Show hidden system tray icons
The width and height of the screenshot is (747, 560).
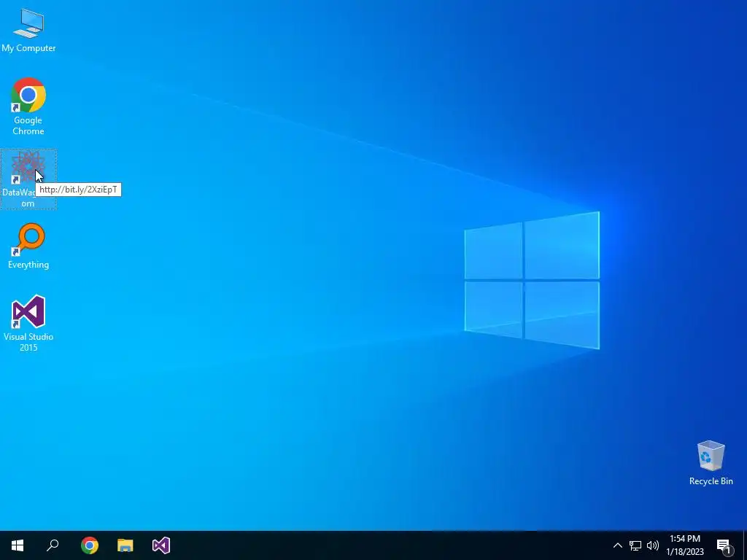[617, 545]
